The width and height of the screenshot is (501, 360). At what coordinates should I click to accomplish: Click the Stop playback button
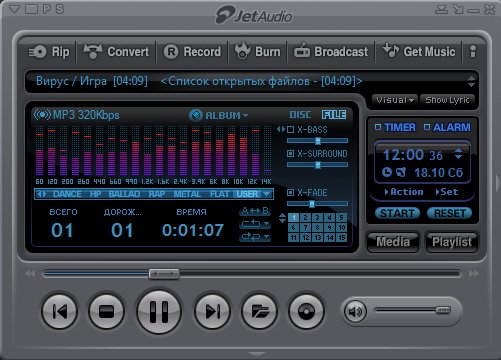[x=107, y=311]
